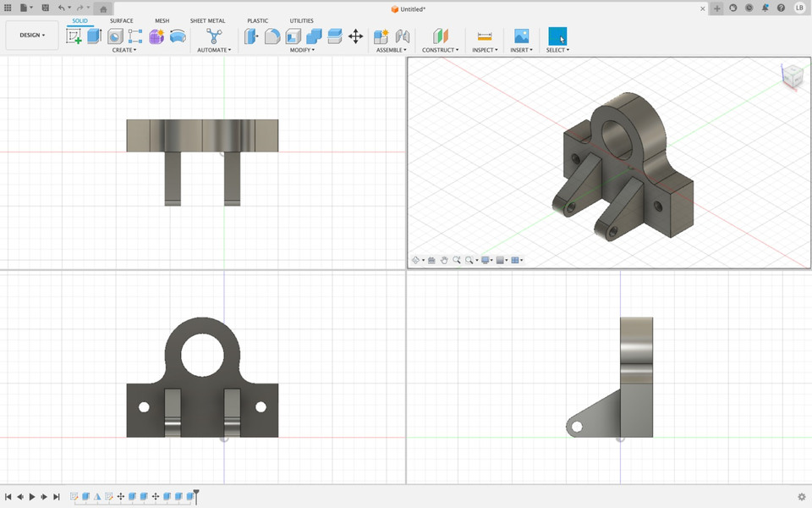This screenshot has height=508, width=812.
Task: Open the Display Settings menu
Action: point(486,260)
